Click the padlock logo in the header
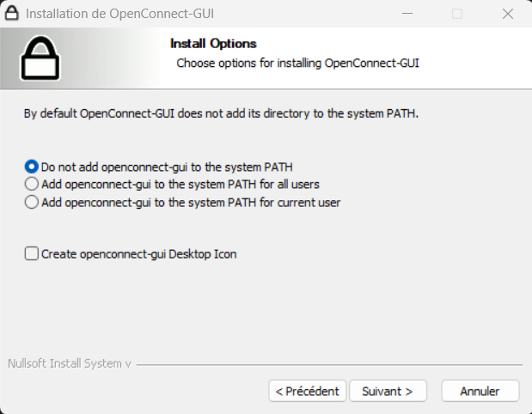The width and height of the screenshot is (532, 414). [x=40, y=58]
